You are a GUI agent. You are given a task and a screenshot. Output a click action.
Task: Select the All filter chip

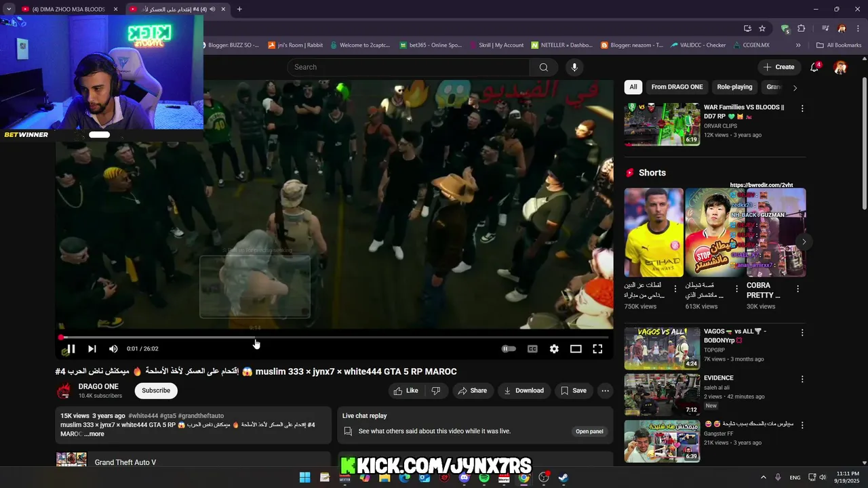(x=633, y=87)
